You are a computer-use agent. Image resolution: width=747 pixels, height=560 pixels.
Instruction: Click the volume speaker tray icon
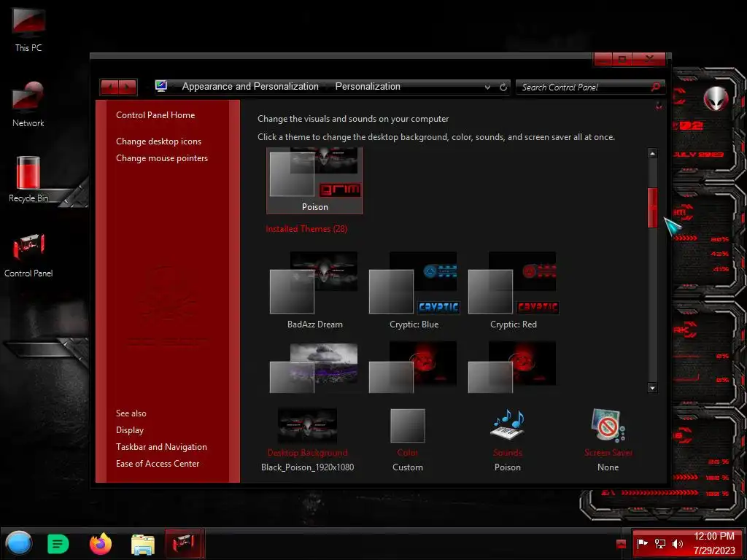[x=677, y=543]
